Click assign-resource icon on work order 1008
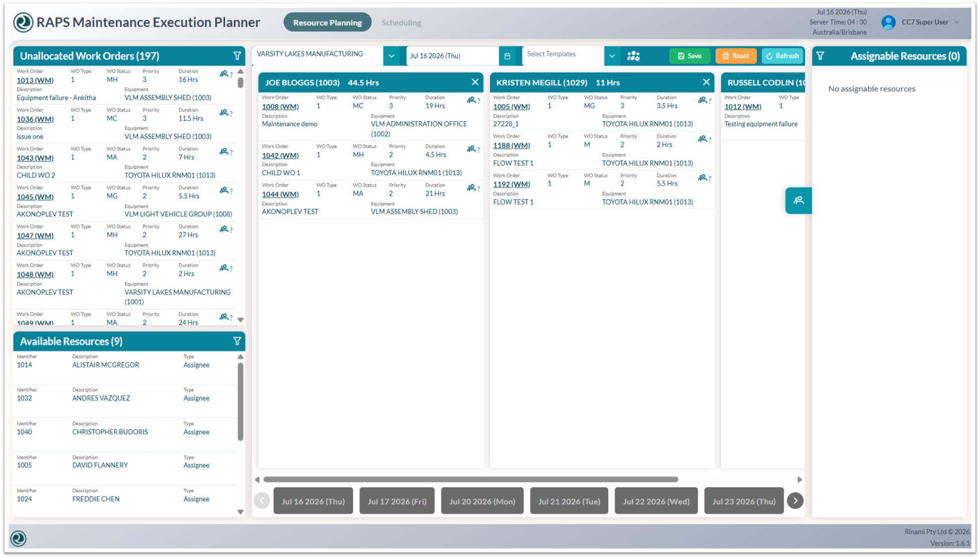This screenshot has height=558, width=980. [x=473, y=101]
